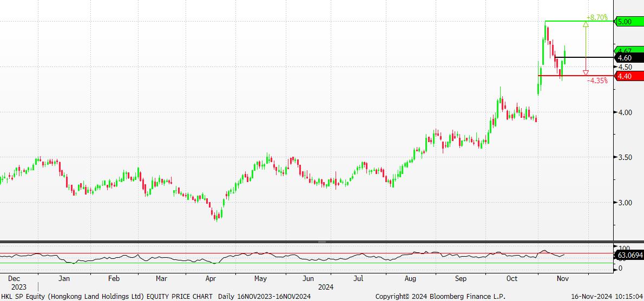
Task: Click the Mar month label on the time axis
Action: (161, 279)
